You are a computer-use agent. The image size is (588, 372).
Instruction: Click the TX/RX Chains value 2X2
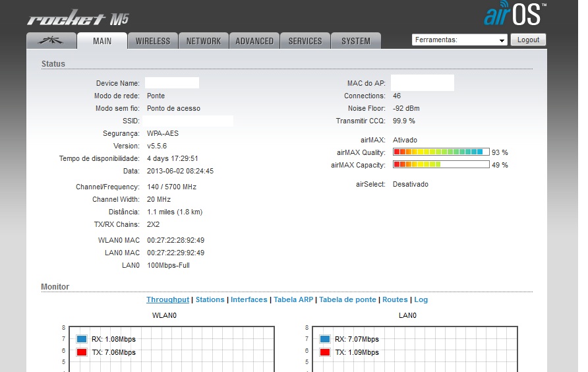tap(154, 224)
